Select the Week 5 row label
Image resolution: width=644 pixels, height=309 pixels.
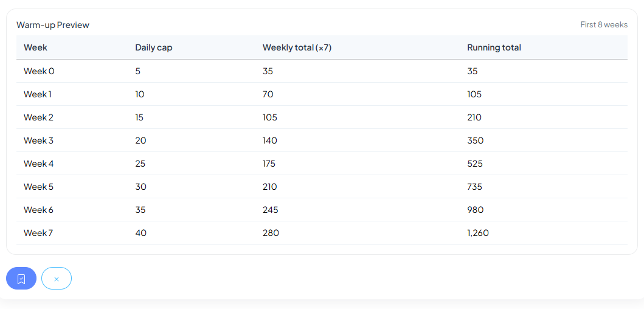(x=38, y=187)
